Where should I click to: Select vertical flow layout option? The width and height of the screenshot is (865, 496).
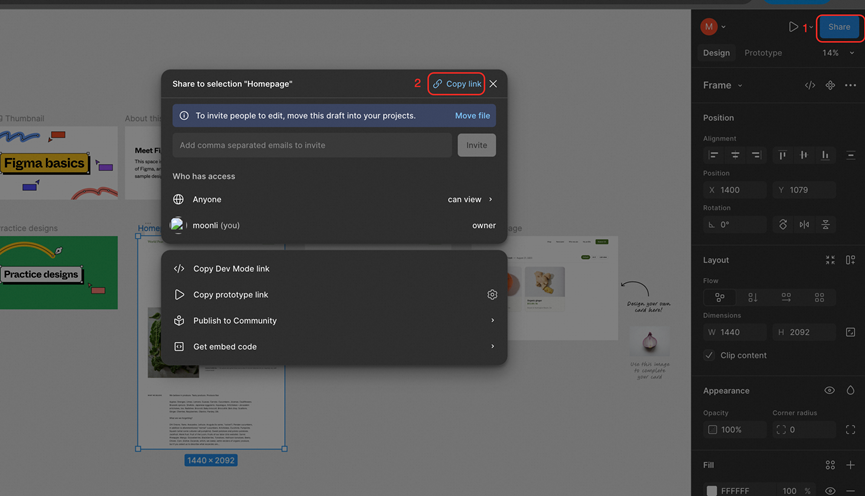[x=752, y=297]
